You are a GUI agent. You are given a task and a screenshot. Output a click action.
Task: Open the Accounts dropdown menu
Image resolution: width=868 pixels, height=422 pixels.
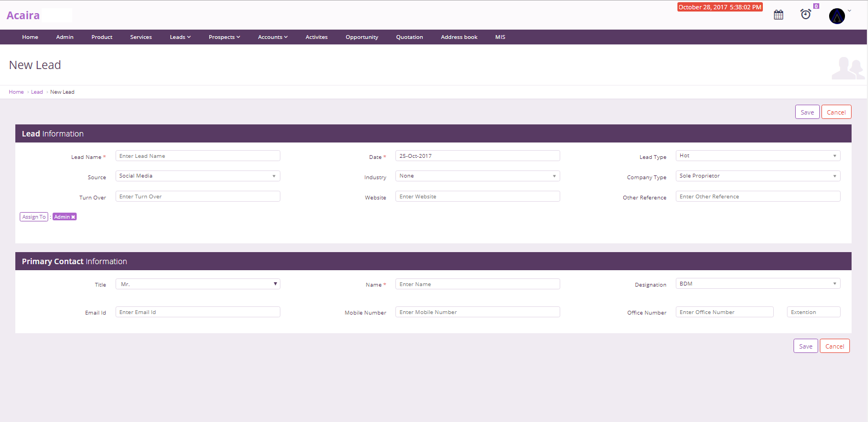coord(273,37)
